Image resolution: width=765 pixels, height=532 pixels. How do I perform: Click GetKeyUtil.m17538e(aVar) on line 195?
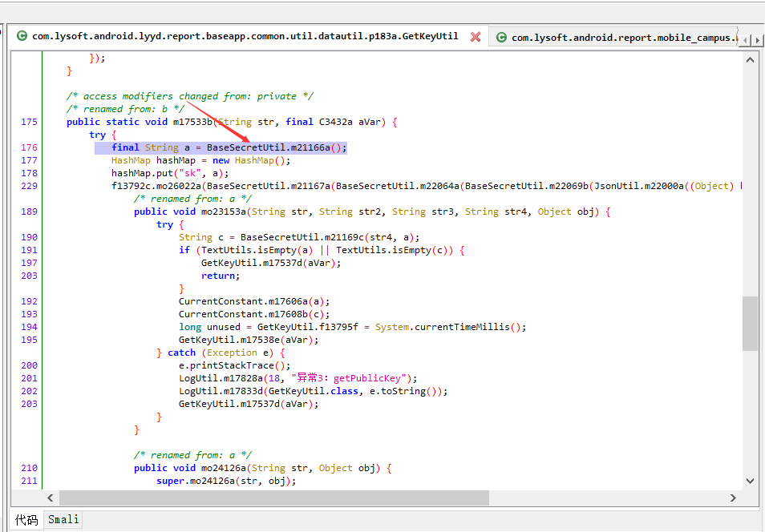249,340
